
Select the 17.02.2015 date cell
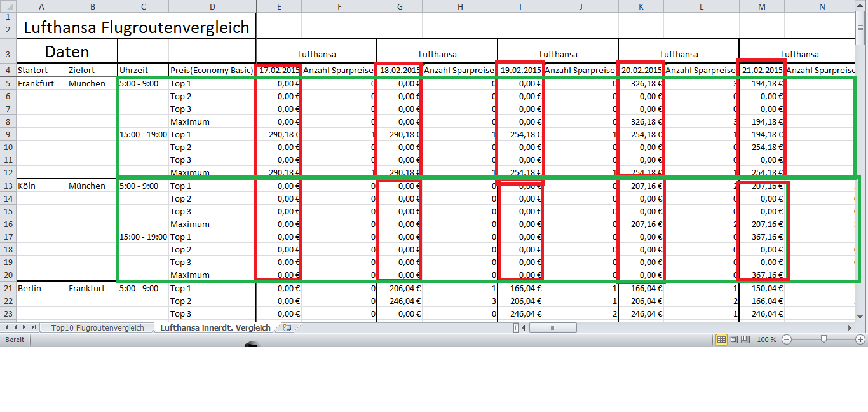click(278, 70)
